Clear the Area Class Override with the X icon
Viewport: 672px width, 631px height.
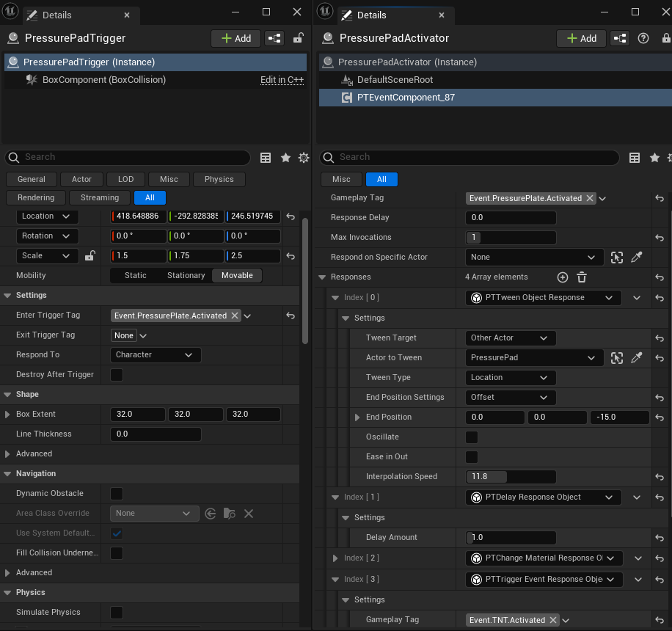249,513
